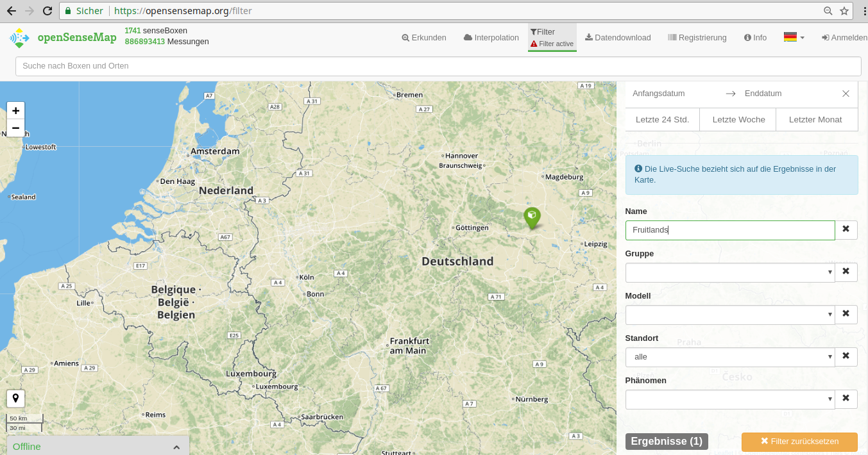This screenshot has width=868, height=455.
Task: Click Filter zurücksetzen button
Action: [799, 442]
